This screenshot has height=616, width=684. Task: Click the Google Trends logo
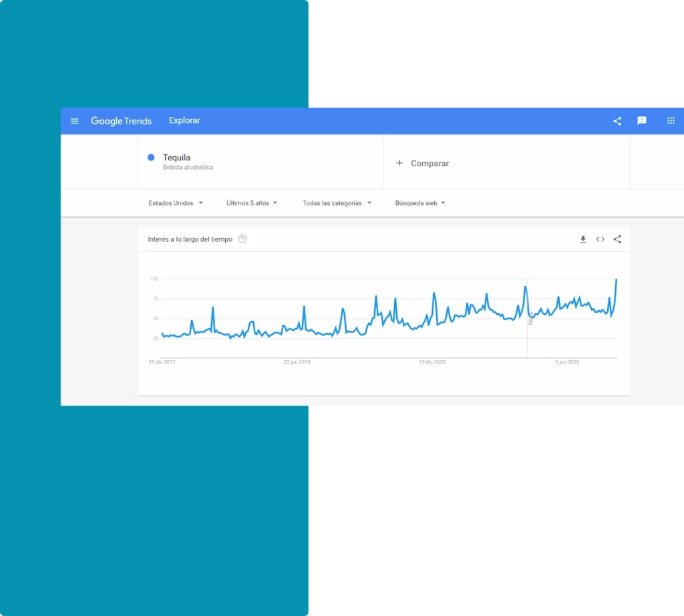click(122, 121)
